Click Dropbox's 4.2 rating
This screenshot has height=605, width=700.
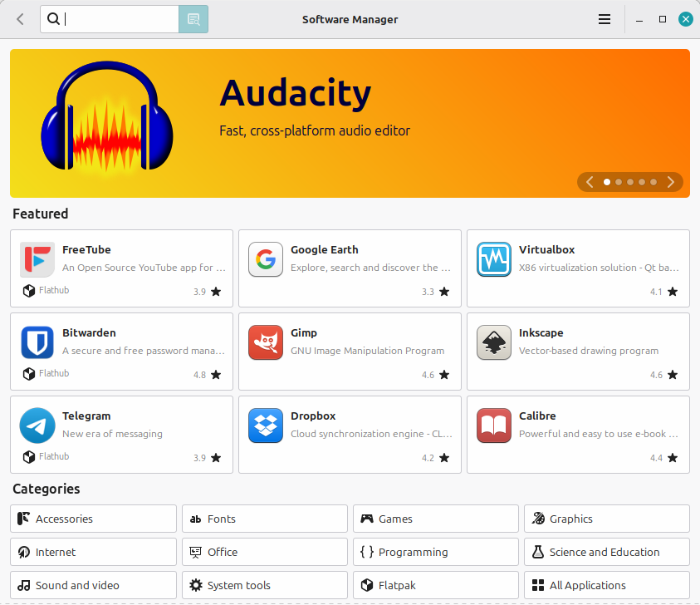pos(436,458)
